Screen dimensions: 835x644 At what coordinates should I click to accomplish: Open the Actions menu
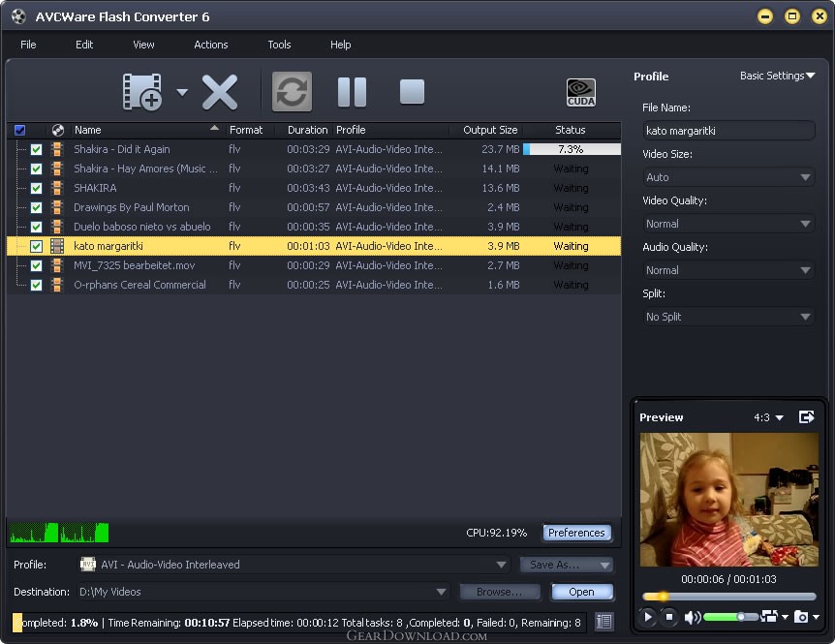[211, 45]
